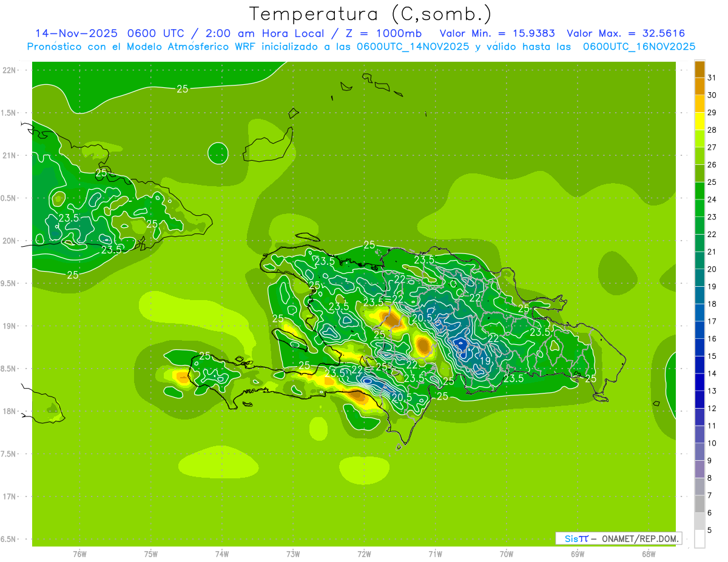Image resolution: width=728 pixels, height=562 pixels.
Task: Click the '19' contour label on the map
Action: pyautogui.click(x=485, y=361)
